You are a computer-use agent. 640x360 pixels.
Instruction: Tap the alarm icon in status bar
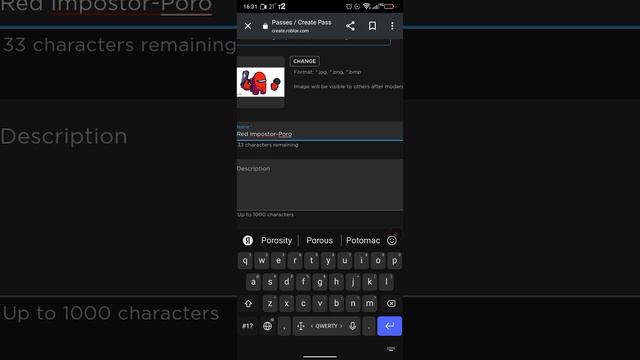click(x=349, y=6)
